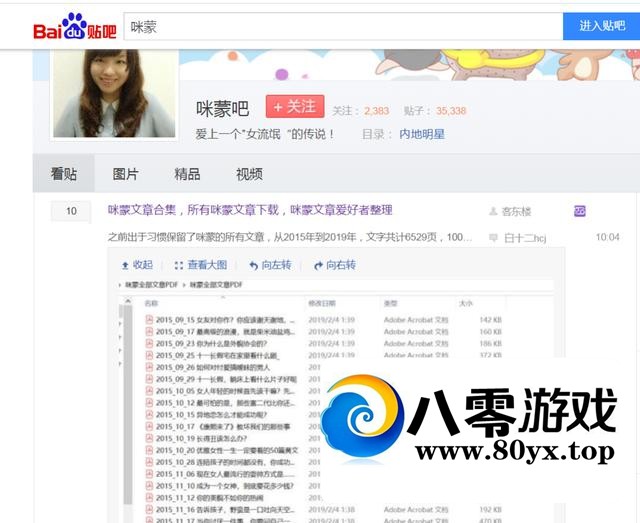Screen dimensions: 640x523
Task: Rotate the image left with 向左转
Action: (x=271, y=265)
